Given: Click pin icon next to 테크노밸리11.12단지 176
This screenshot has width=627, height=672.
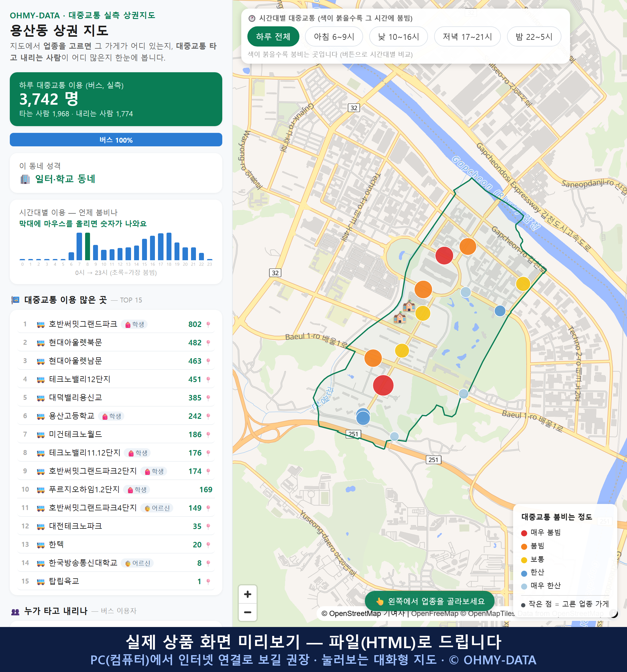Looking at the screenshot, I should (x=208, y=453).
